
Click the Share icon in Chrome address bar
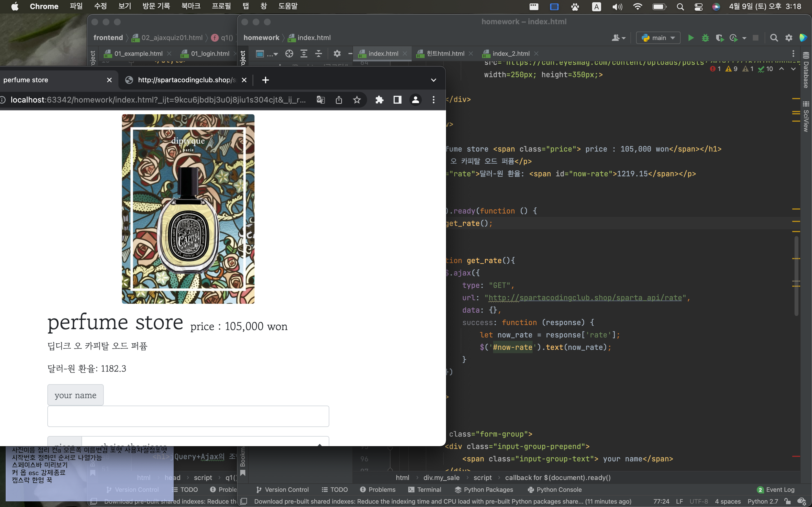point(339,100)
